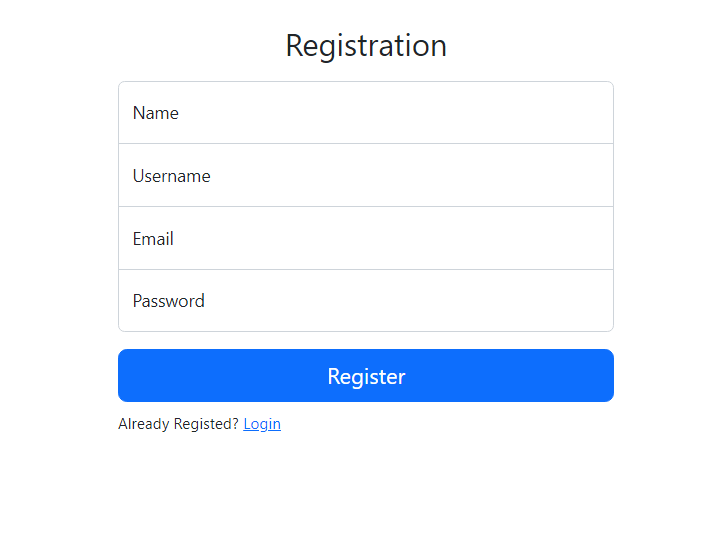Viewport: 715px width, 559px height.
Task: Select the Email input field
Action: [x=365, y=239]
